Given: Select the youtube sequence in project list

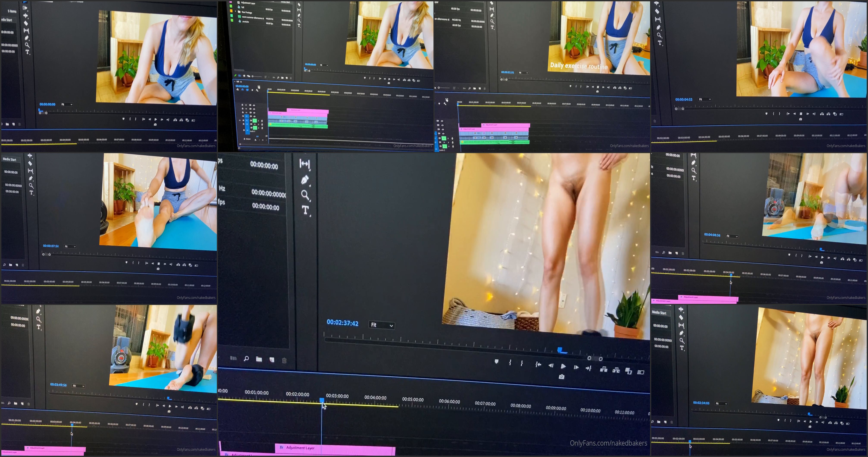Looking at the screenshot, I should [x=246, y=22].
